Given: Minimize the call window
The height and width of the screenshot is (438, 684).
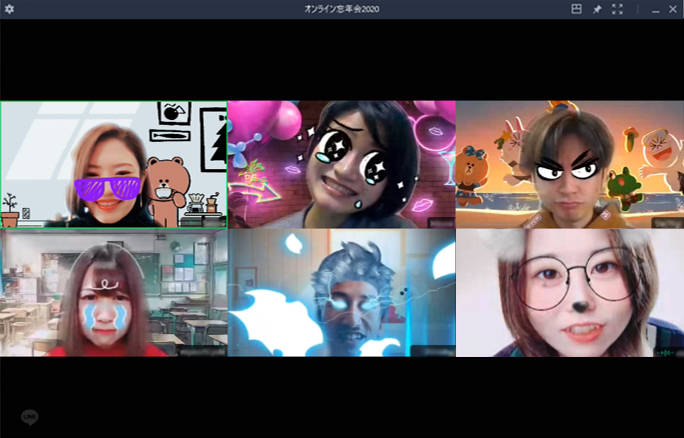Looking at the screenshot, I should tap(655, 10).
